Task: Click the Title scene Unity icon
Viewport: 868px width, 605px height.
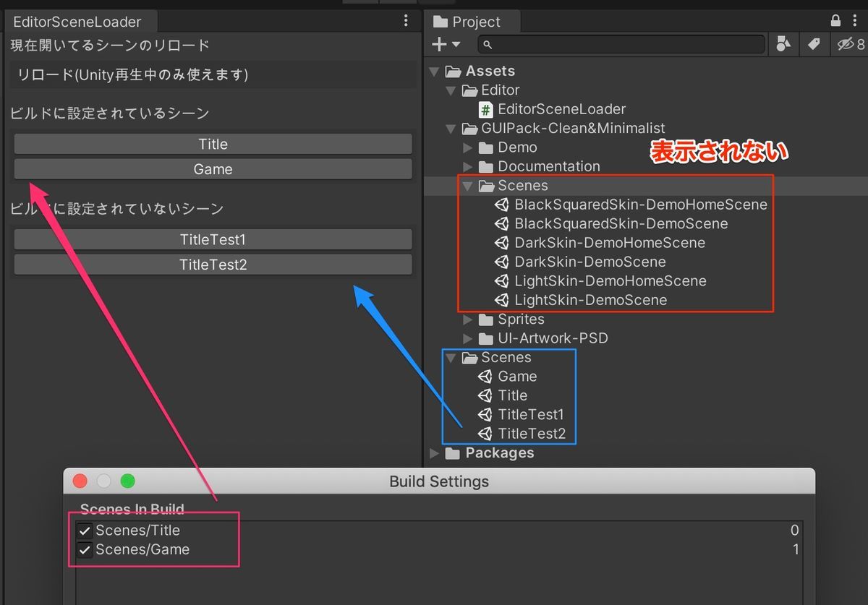Action: (485, 395)
